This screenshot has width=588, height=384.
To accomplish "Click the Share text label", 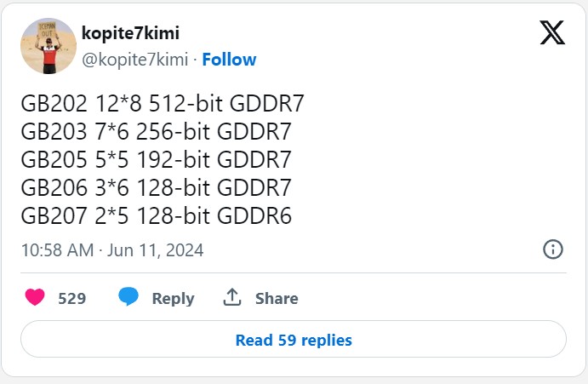I will click(277, 298).
